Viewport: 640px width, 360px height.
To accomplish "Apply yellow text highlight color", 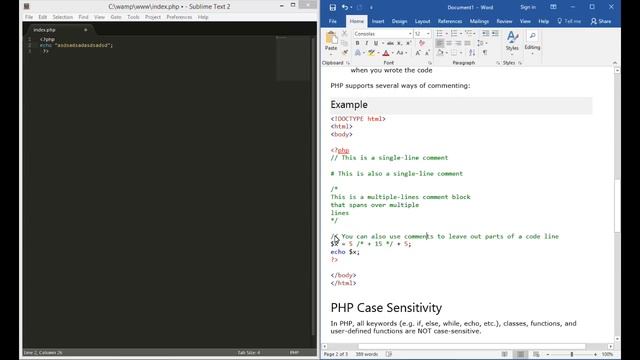I will (x=371, y=53).
